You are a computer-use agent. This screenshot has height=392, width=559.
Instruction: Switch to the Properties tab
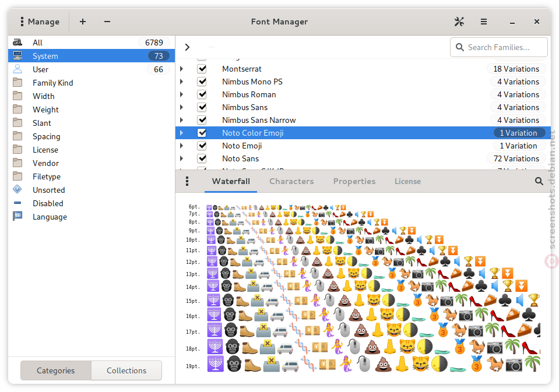[x=354, y=181]
